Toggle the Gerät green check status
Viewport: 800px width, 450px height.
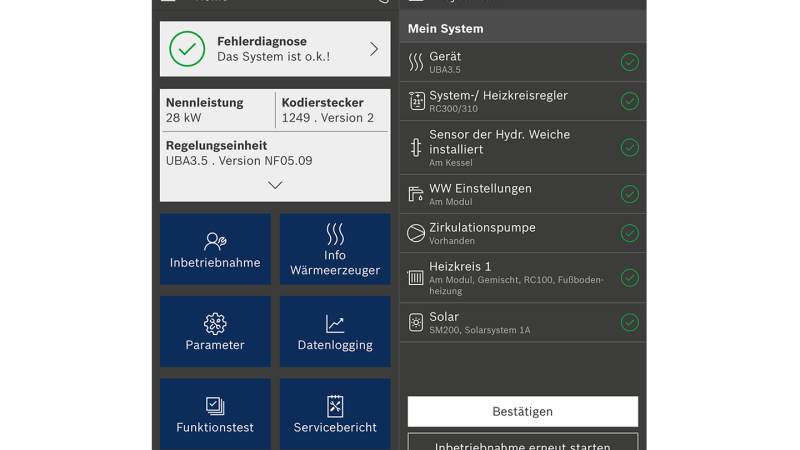pos(630,62)
